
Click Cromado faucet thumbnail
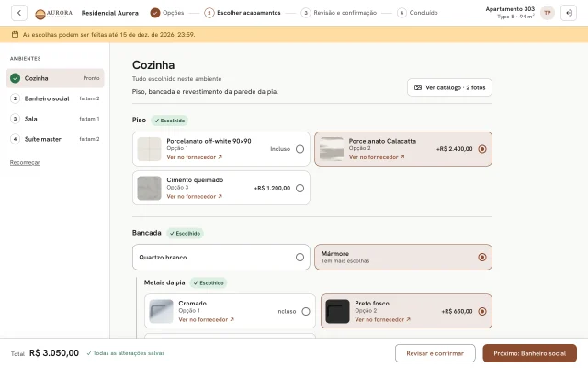(162, 311)
